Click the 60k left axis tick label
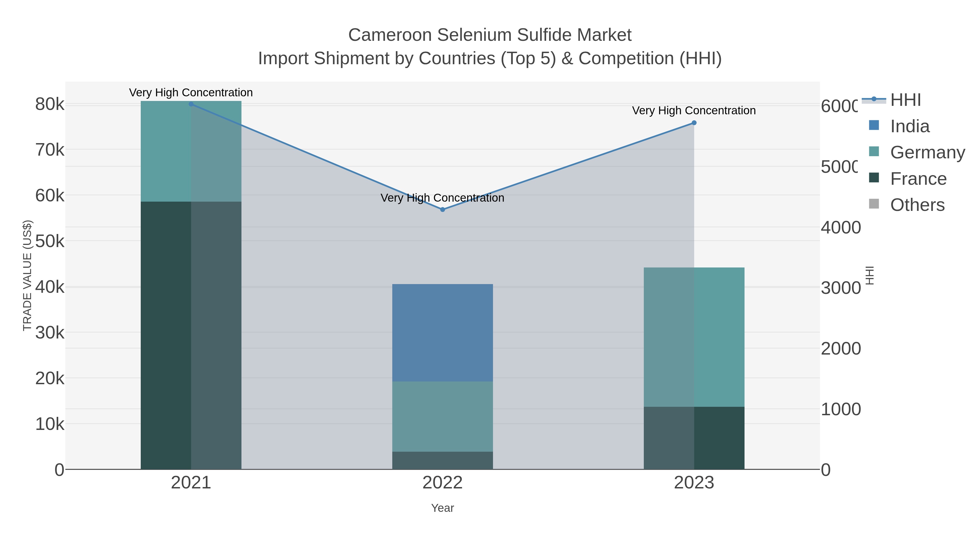The height and width of the screenshot is (551, 980). pos(50,195)
